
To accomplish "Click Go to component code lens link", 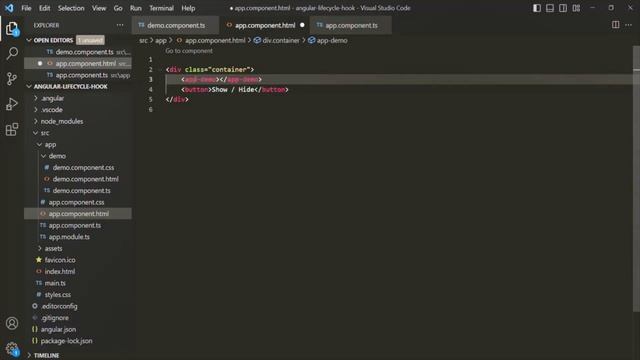I will tap(189, 51).
